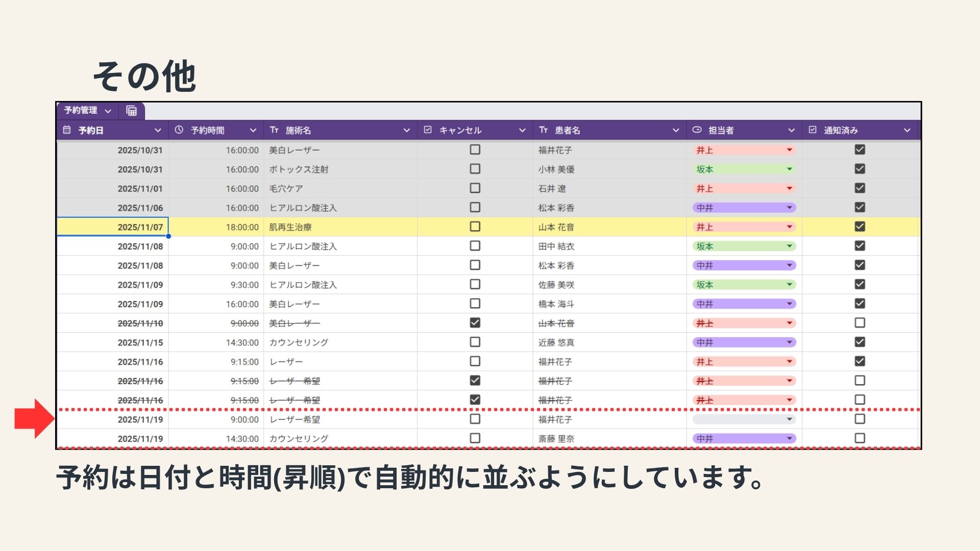This screenshot has width=980, height=551.
Task: Expand 施術名 column header menu arrow
Action: (406, 131)
